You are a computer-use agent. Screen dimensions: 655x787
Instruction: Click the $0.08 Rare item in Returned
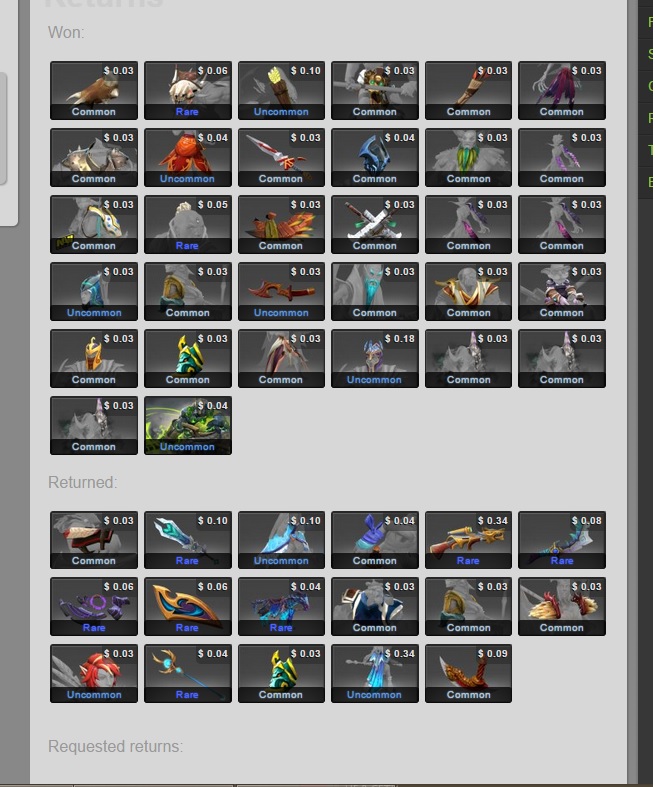pos(562,540)
